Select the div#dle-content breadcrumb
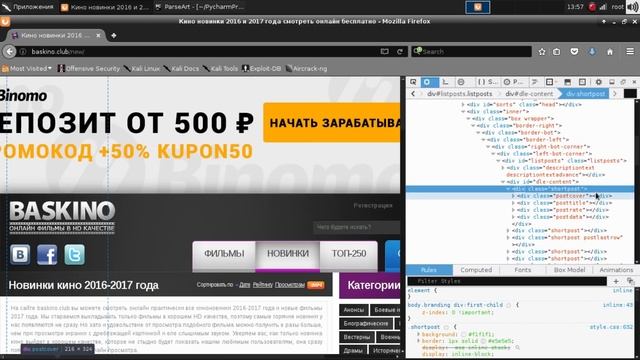 coord(529,94)
